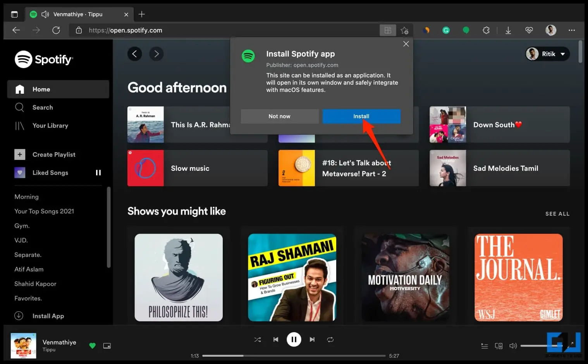Open the Morning playlist
The height and width of the screenshot is (364, 588).
[x=26, y=197]
